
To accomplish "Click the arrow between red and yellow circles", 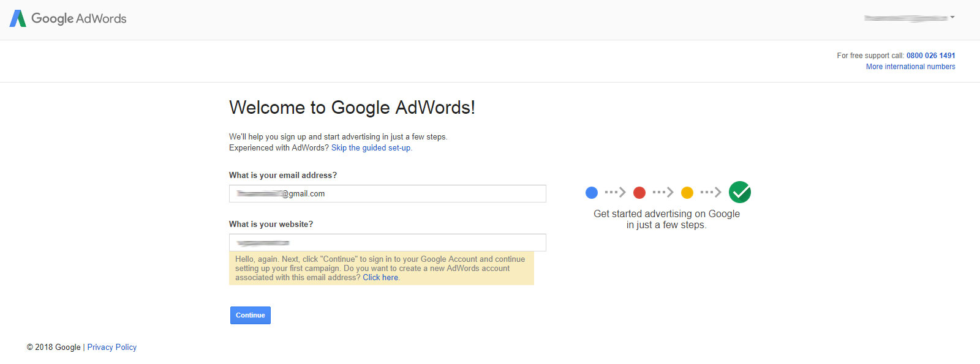I will pyautogui.click(x=663, y=193).
